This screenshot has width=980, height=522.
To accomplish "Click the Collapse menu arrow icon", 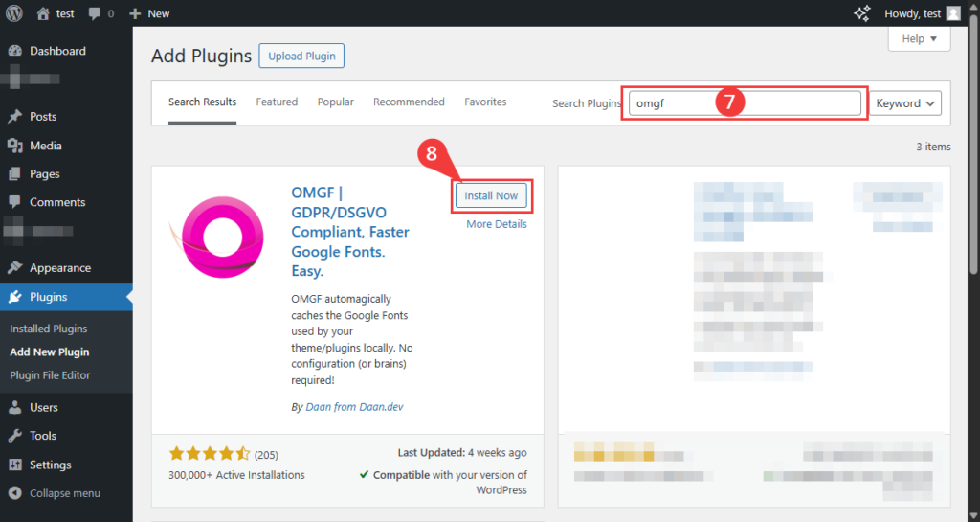I will (15, 493).
